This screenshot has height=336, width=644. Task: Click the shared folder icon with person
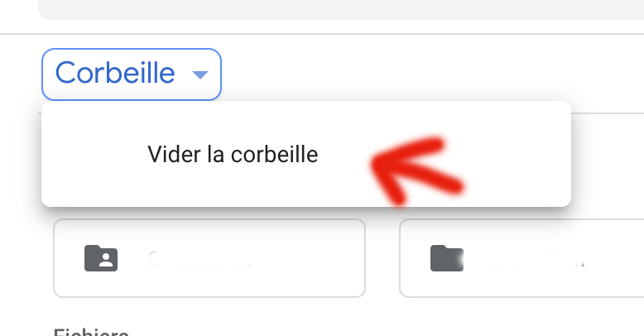click(x=101, y=258)
